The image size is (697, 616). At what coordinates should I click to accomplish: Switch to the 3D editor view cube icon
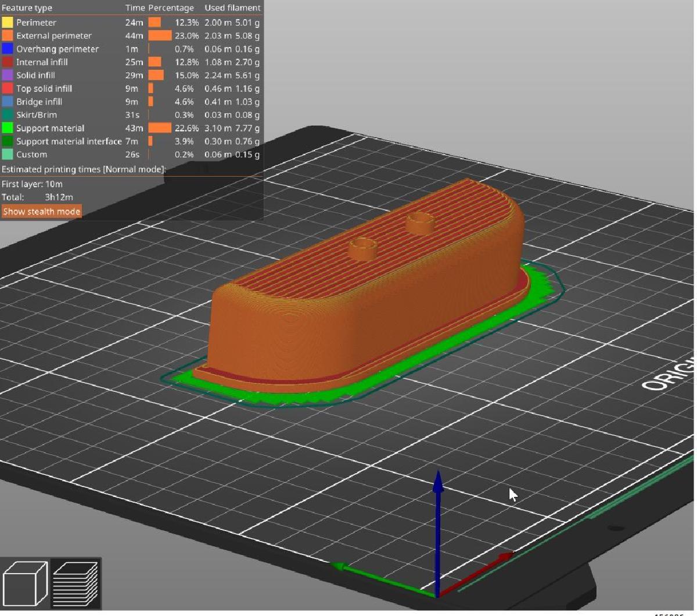pos(26,584)
